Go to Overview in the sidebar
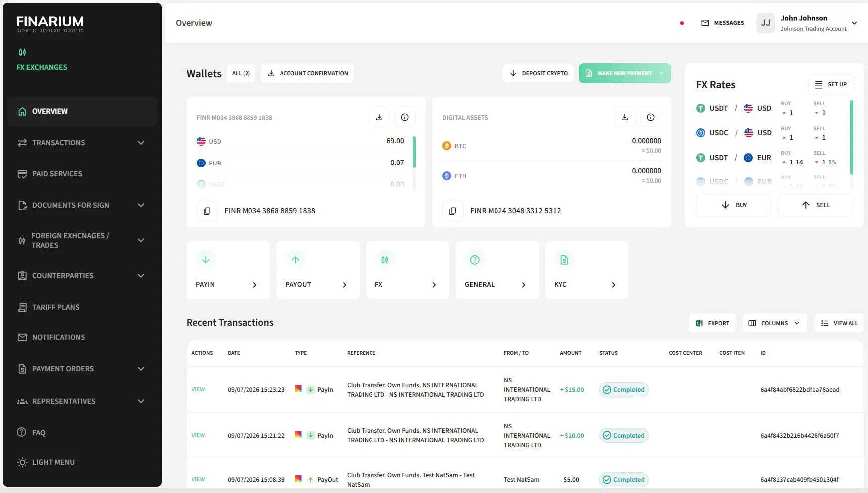Screen dimensions: 868x493 click(x=82, y=111)
